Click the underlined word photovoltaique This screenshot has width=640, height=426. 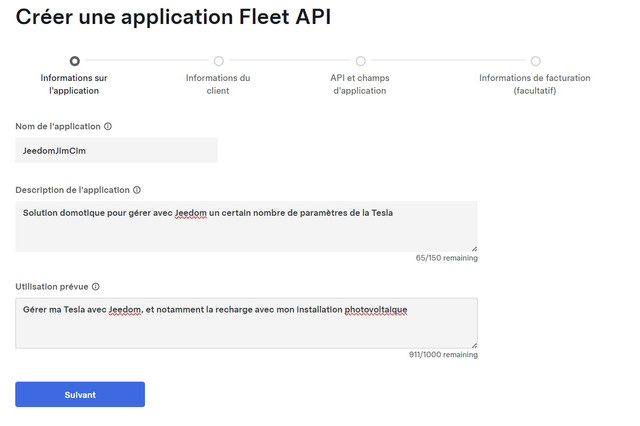tap(376, 310)
